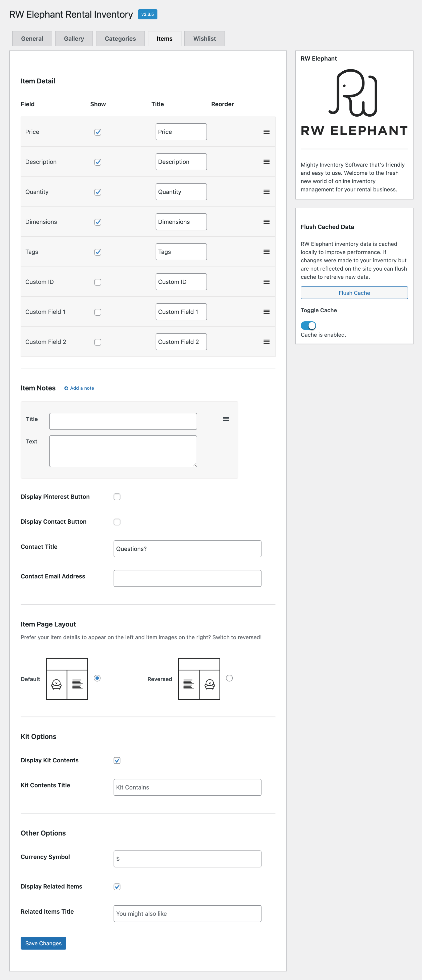Click the Show column header
The image size is (422, 980).
pos(98,104)
